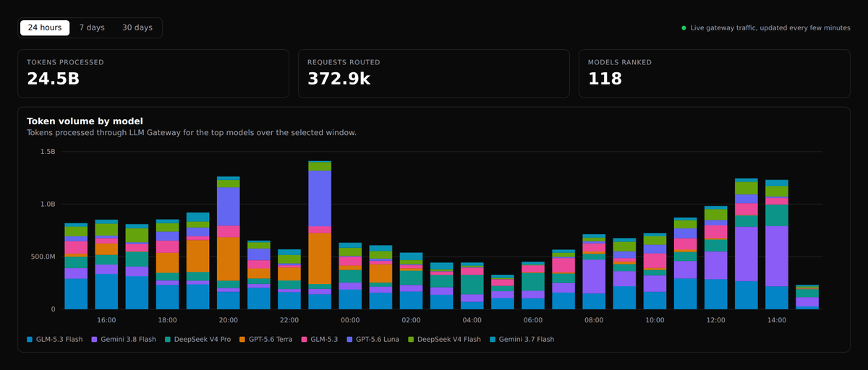The height and width of the screenshot is (370, 868).
Task: Click the 372.9k requests routed value
Action: tap(339, 78)
